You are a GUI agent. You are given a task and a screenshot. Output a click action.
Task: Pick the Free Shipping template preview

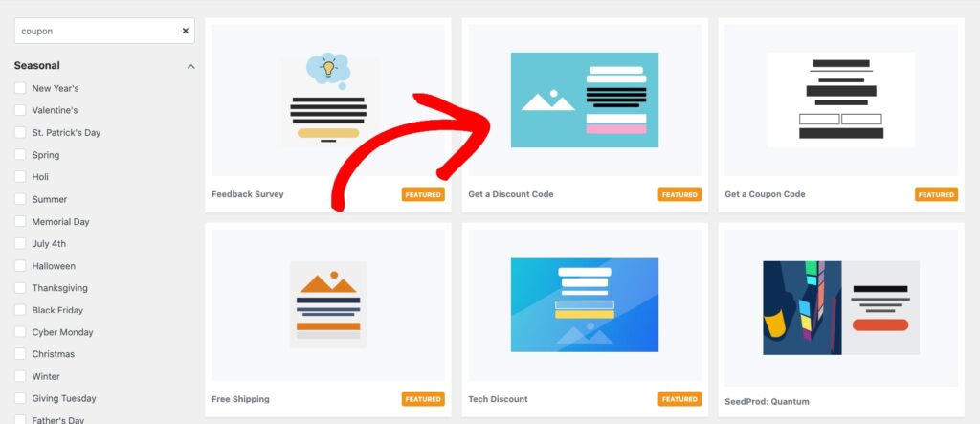point(328,304)
